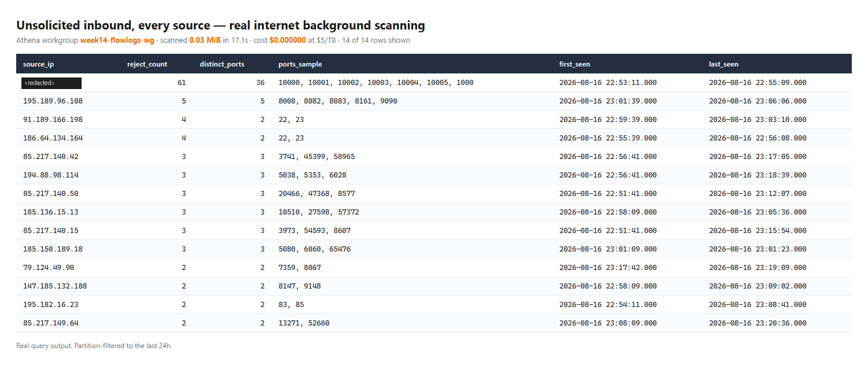The height and width of the screenshot is (366, 868).
Task: Click last_seen timestamp 2026-08-16 23:19:09.000
Action: point(758,268)
